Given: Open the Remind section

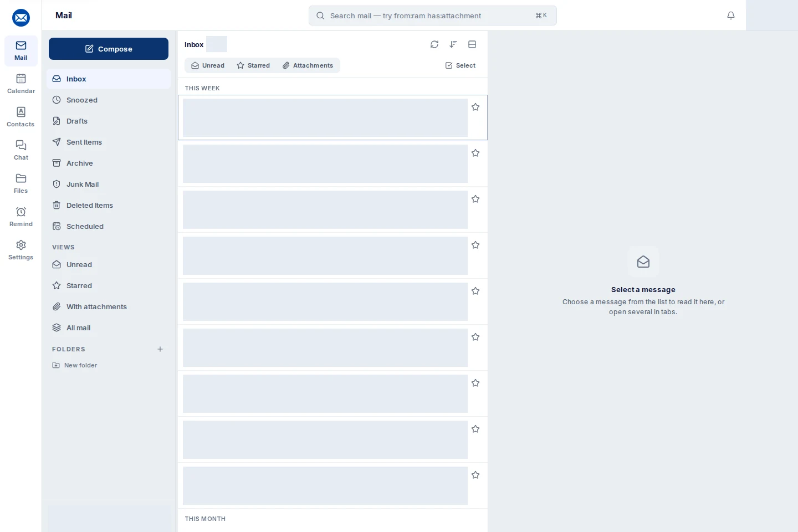Looking at the screenshot, I should click(x=21, y=217).
